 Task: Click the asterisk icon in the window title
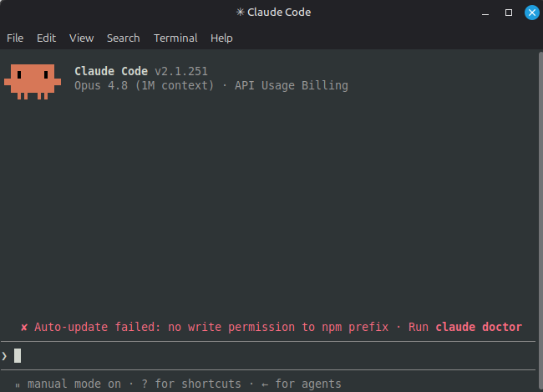point(240,13)
